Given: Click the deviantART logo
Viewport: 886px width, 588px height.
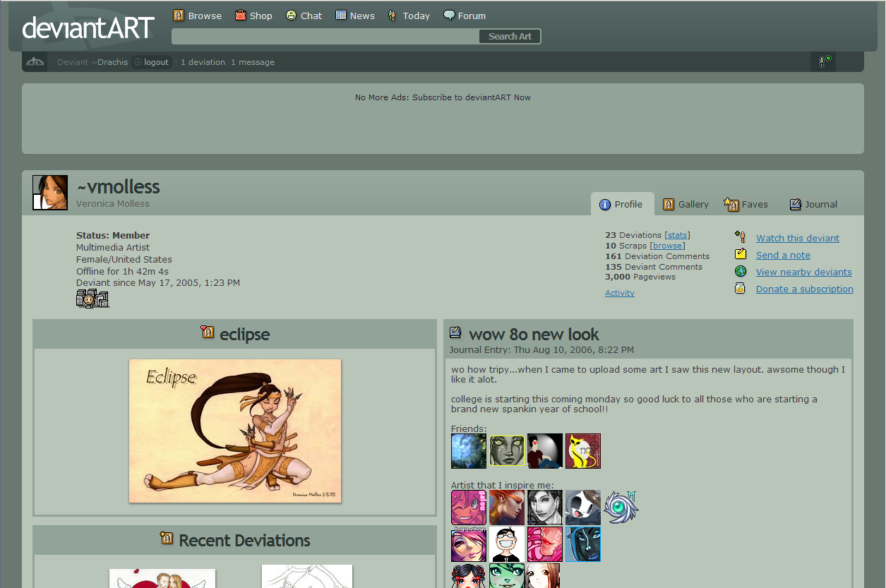Looking at the screenshot, I should 88,28.
